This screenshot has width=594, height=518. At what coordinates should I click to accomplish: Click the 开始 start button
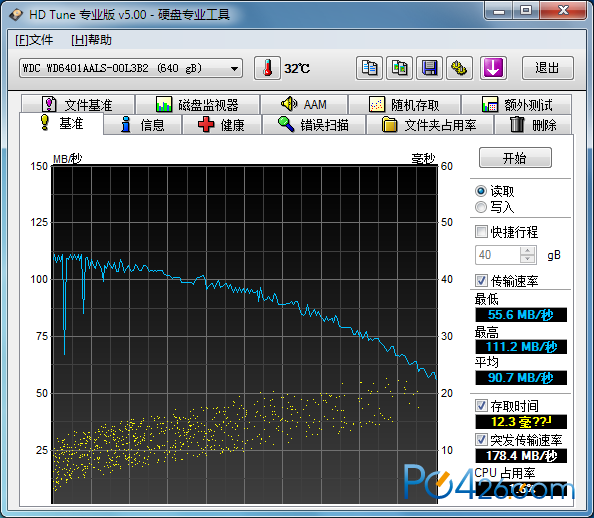point(515,158)
